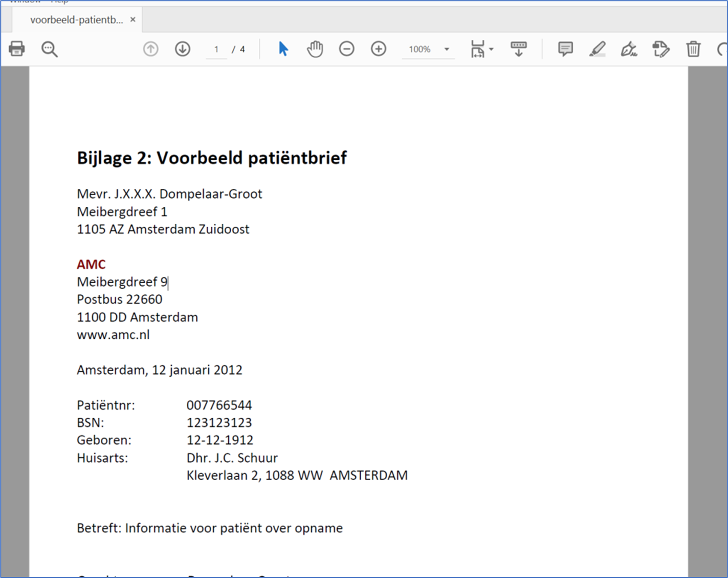The image size is (728, 578).
Task: Select the voorbeeld-patientb... document tab
Action: click(77, 20)
